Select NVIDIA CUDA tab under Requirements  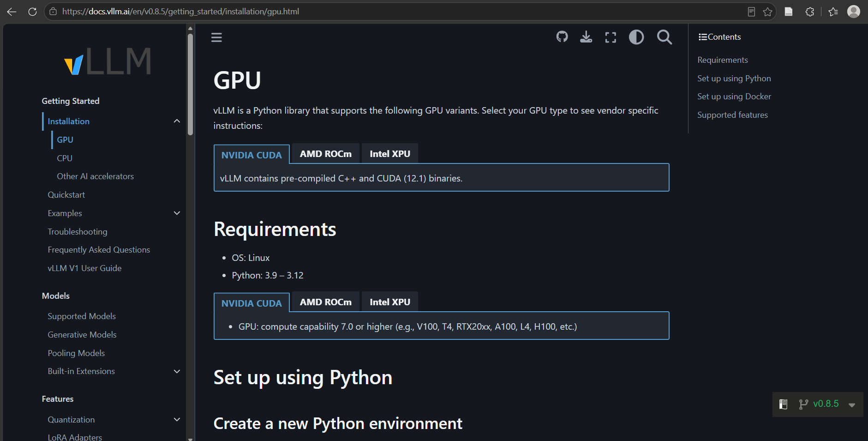(x=251, y=303)
